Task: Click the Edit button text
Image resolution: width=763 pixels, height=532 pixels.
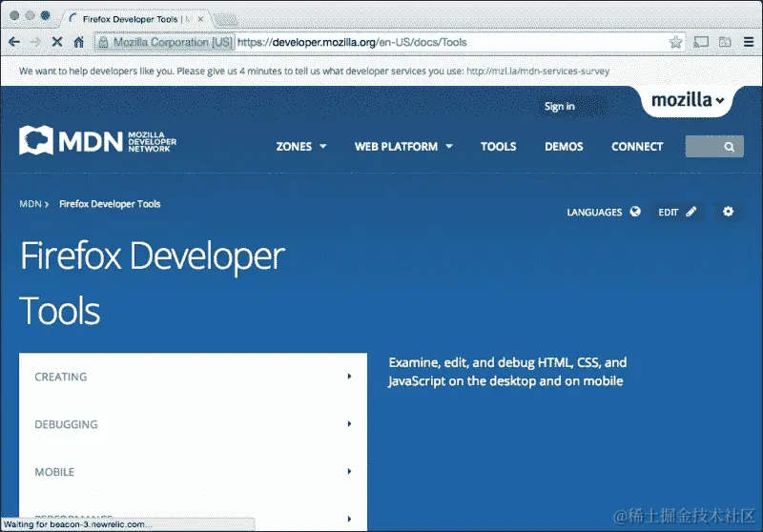Action: tap(669, 212)
